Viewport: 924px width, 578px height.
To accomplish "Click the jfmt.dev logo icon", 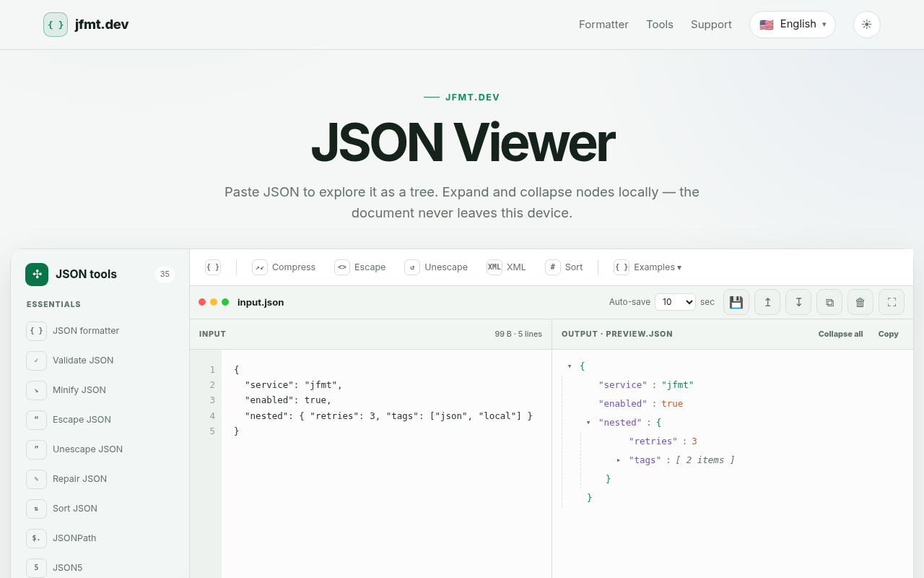I will tap(56, 25).
